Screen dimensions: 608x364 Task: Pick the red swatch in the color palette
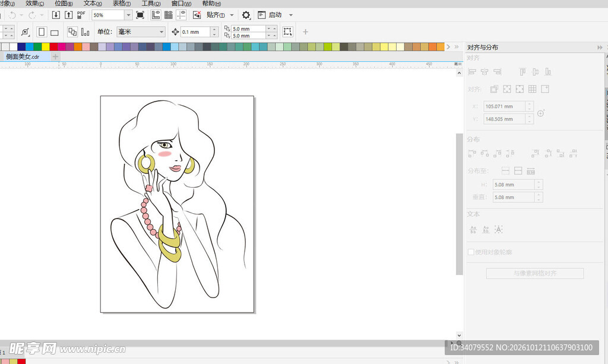click(53, 47)
